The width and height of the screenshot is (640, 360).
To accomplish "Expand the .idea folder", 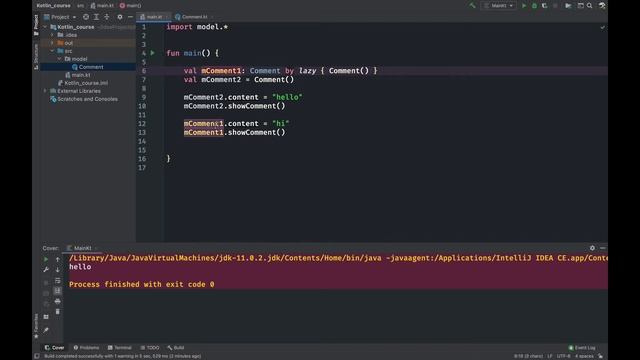I will coord(52,35).
